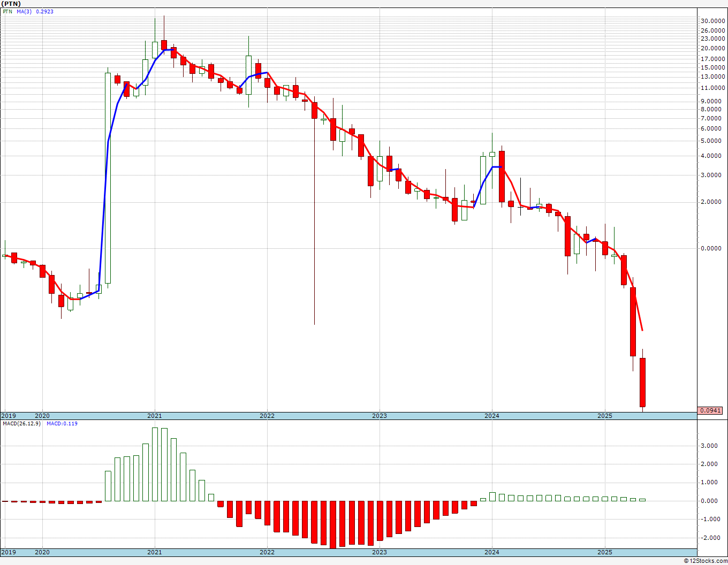Select 2022 on the price chart time axis
The width and height of the screenshot is (728, 565).
267,416
